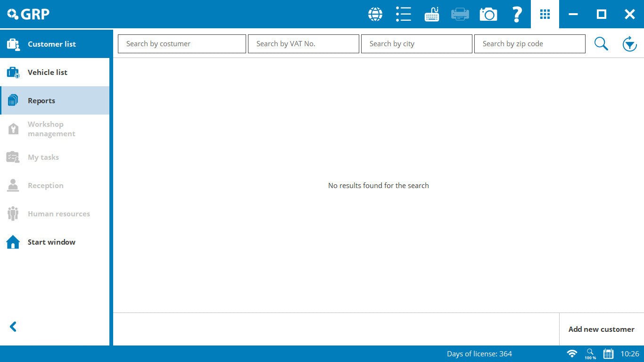Screen dimensions: 644x362
Task: Click the camera screenshot icon
Action: (x=488, y=14)
